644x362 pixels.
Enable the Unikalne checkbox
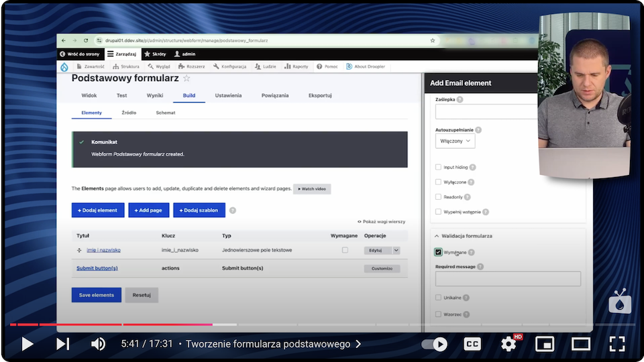(x=439, y=298)
